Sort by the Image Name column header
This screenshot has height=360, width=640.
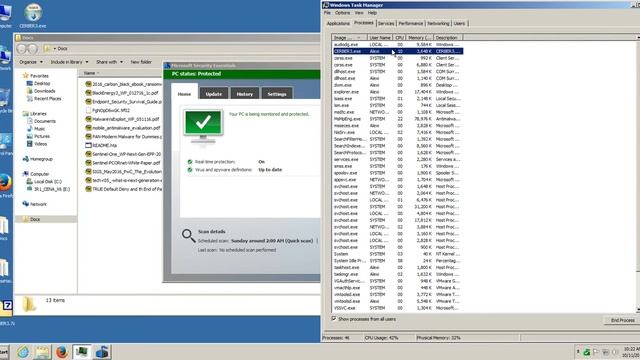tap(349, 38)
